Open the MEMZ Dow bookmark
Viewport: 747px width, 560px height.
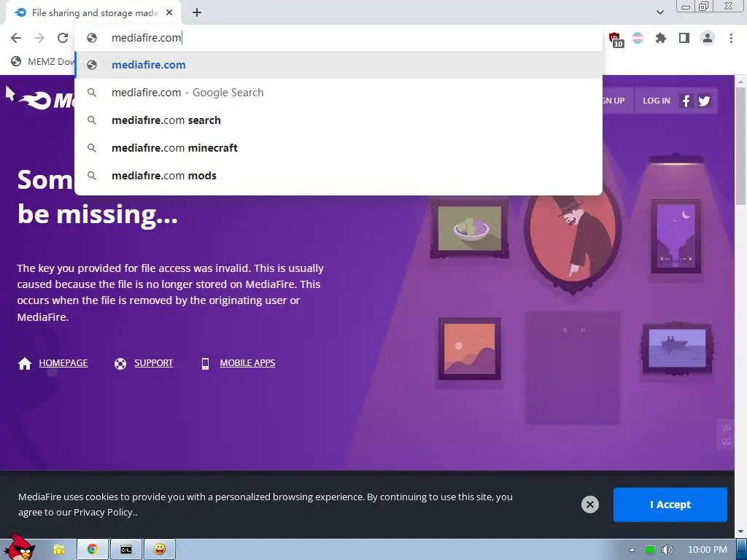[x=43, y=61]
